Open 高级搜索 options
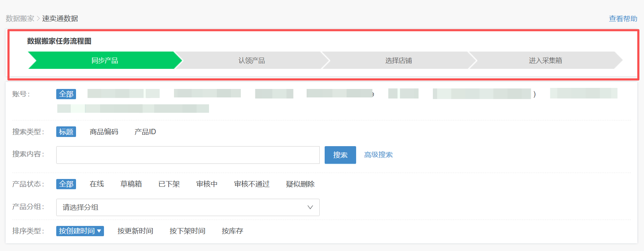The image size is (644, 251). pyautogui.click(x=378, y=155)
